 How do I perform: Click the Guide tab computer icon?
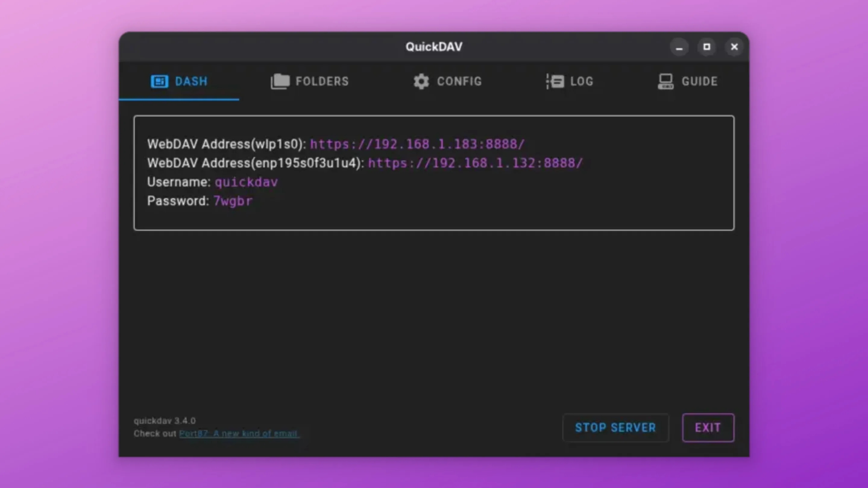pos(665,81)
